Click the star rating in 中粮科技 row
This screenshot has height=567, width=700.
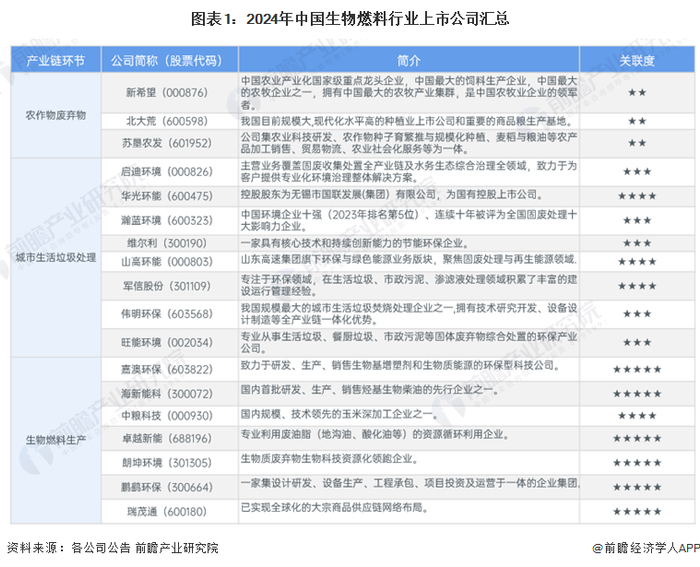coord(637,416)
